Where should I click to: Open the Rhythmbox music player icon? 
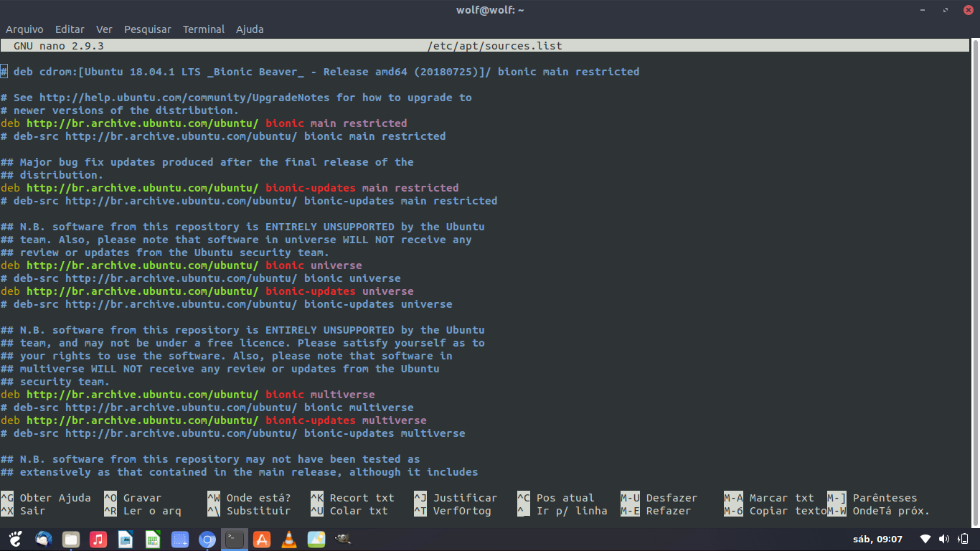(x=98, y=539)
